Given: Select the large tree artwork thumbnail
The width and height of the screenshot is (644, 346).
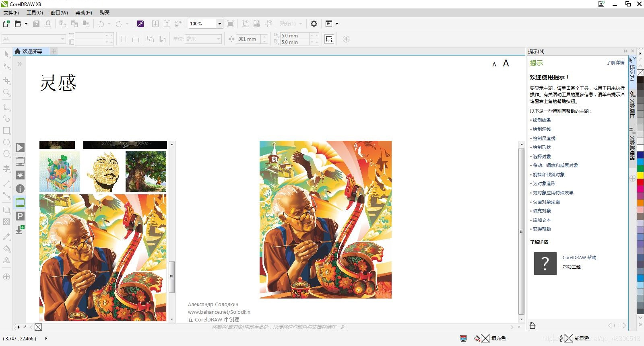Looking at the screenshot, I should (x=146, y=172).
